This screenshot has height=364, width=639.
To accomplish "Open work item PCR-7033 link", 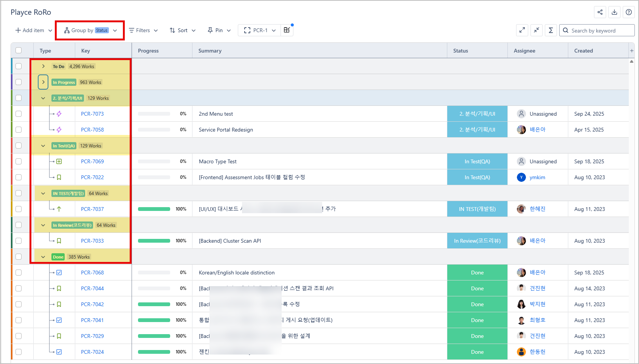I will [92, 240].
